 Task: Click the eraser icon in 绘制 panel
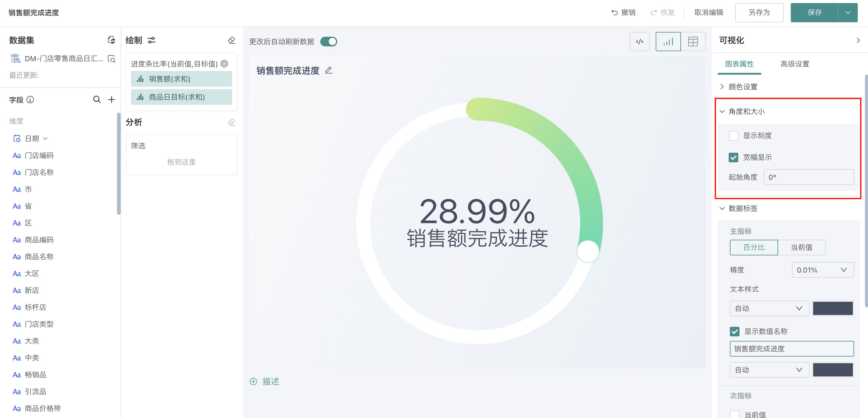232,40
